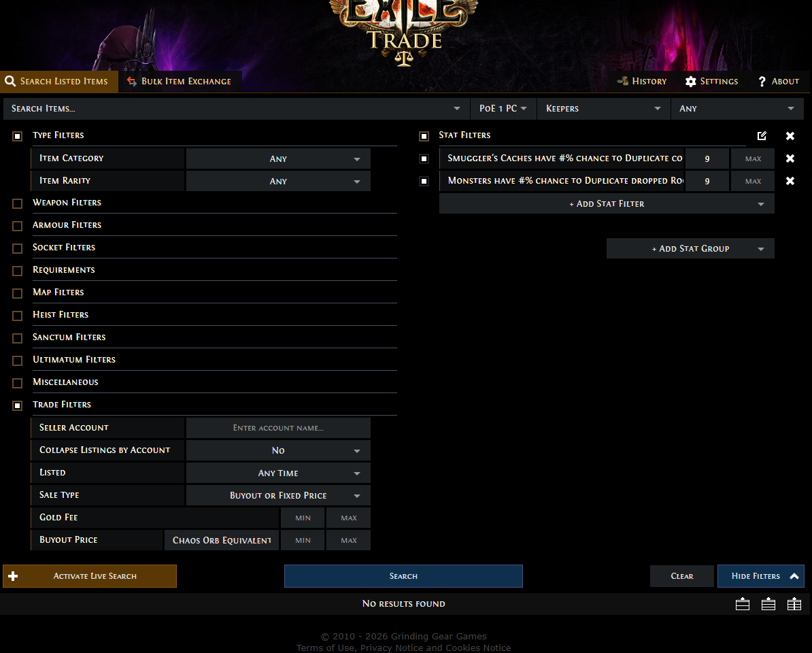Focus the Smuggler's Caches max field
This screenshot has width=812, height=653.
coord(753,158)
